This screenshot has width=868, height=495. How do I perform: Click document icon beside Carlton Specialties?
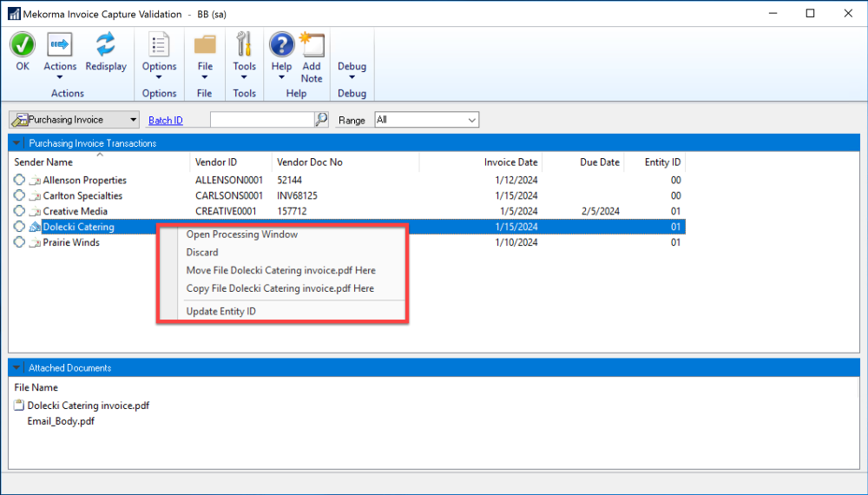click(35, 195)
